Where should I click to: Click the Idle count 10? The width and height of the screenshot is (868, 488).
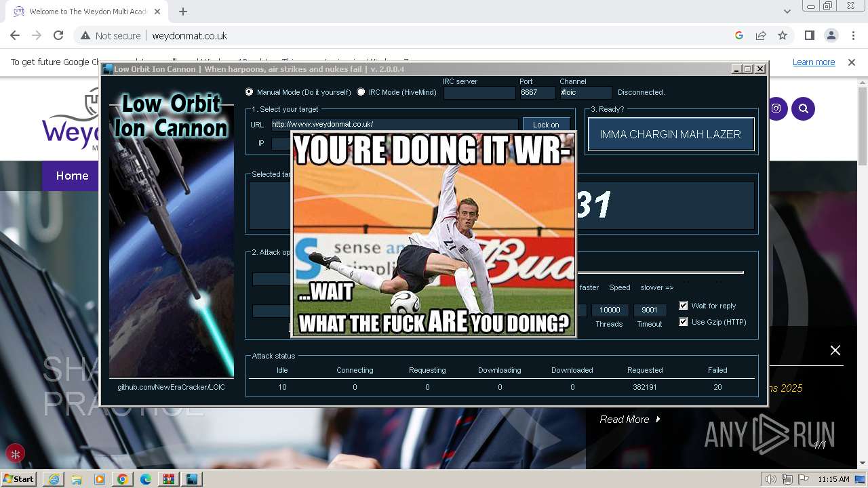click(x=282, y=387)
